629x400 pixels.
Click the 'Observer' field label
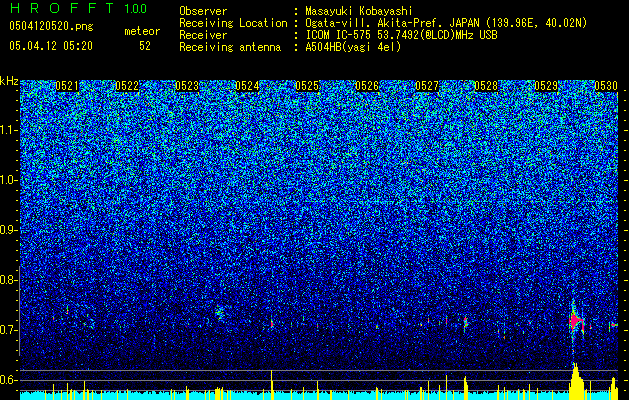(x=203, y=11)
